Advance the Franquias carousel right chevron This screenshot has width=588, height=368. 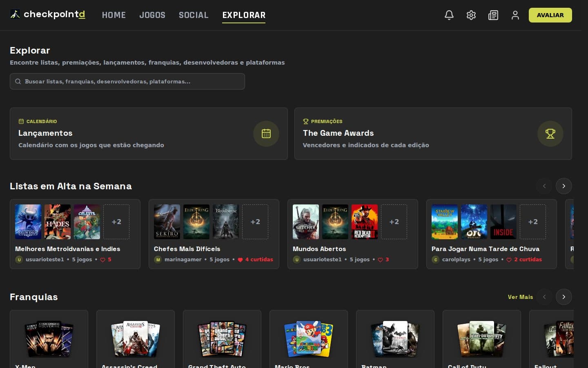coord(564,297)
